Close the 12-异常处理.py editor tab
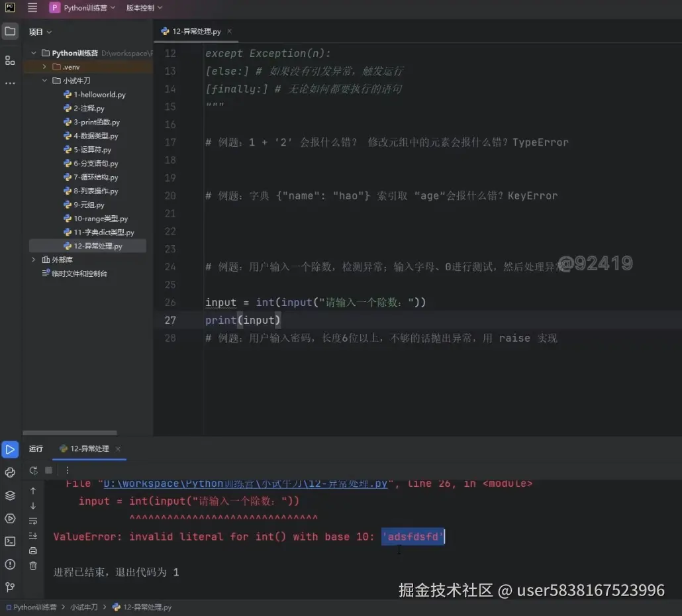This screenshot has height=616, width=682. [229, 31]
